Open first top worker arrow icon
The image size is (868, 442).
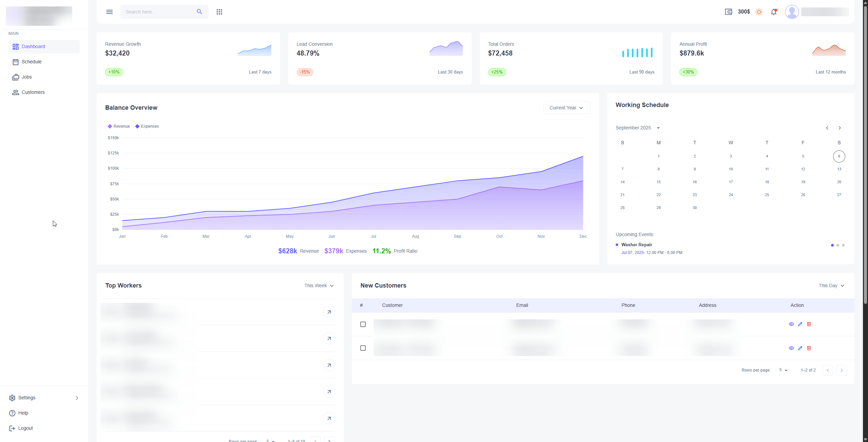329,312
